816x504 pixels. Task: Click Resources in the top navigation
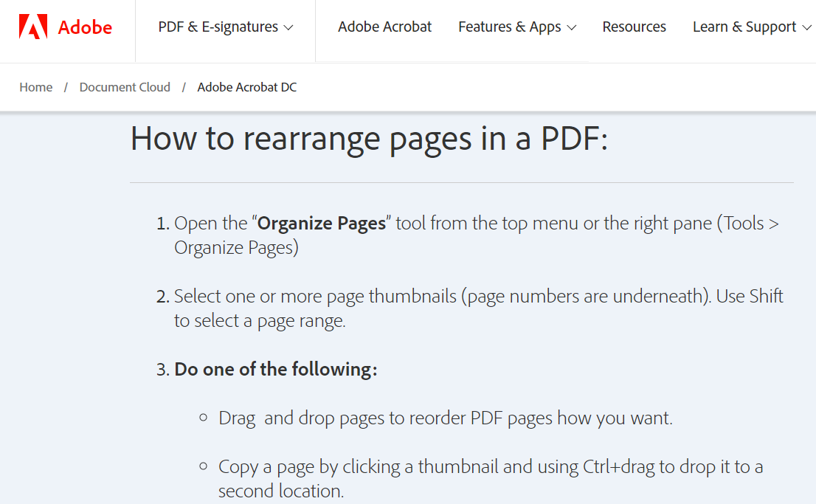[634, 27]
